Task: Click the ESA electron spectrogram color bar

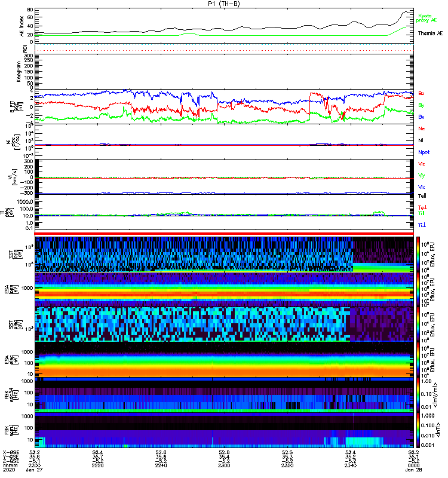Action: (418, 360)
